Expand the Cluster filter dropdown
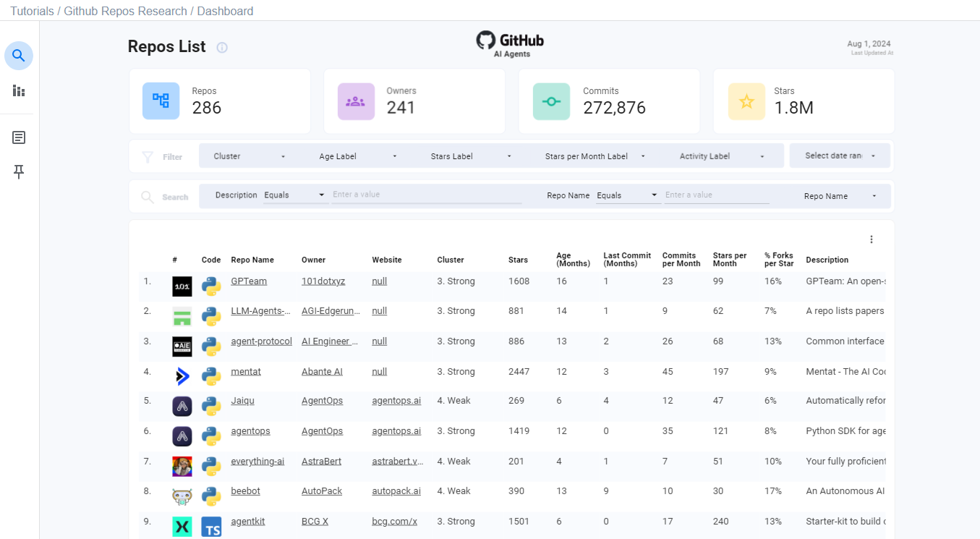The image size is (980, 539). click(250, 156)
